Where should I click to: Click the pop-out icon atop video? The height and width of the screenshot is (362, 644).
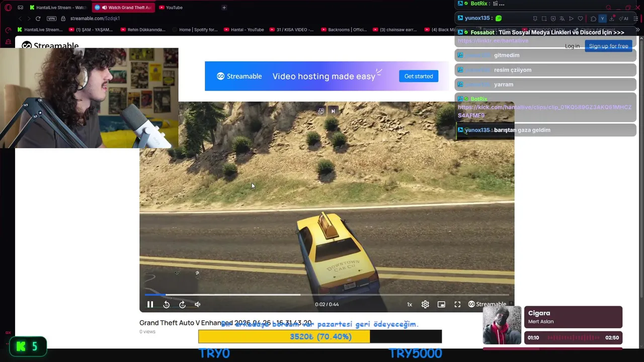pyautogui.click(x=321, y=111)
